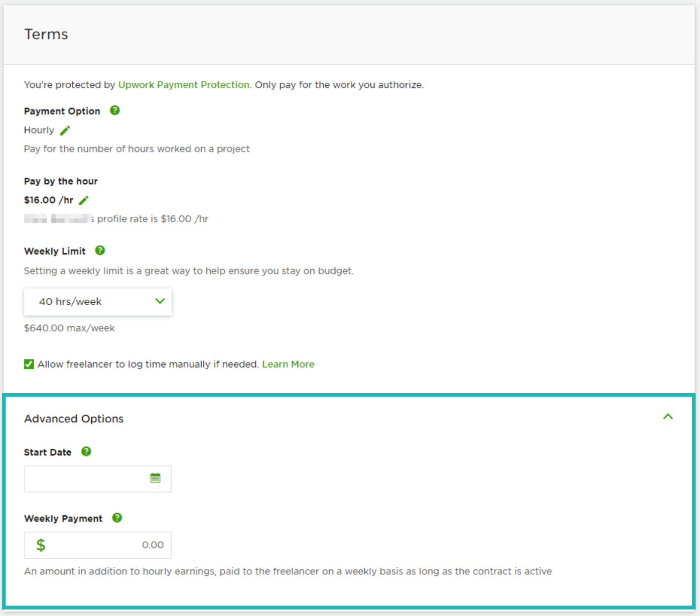Open the calendar picker for Start Date

(156, 478)
